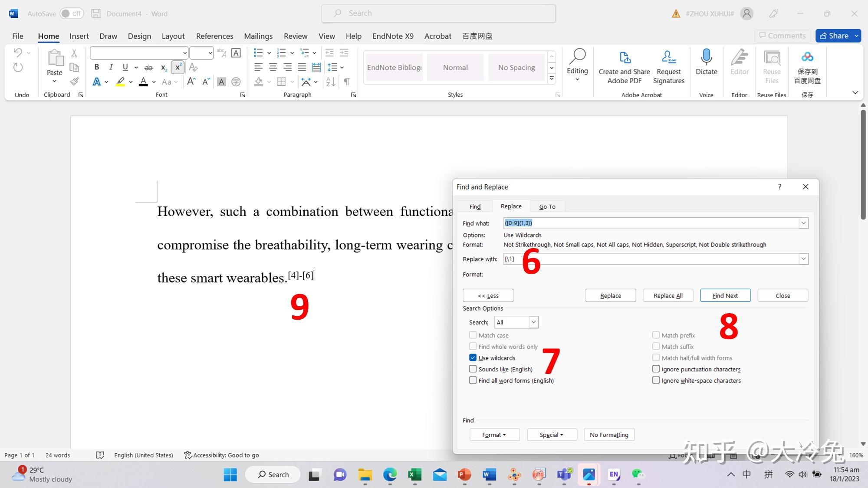Viewport: 868px width, 488px height.
Task: Uncheck the Use wildcards checkbox
Action: tap(473, 358)
